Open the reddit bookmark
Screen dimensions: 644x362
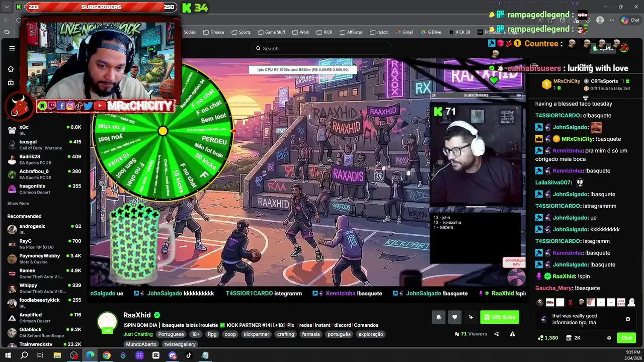(x=379, y=32)
